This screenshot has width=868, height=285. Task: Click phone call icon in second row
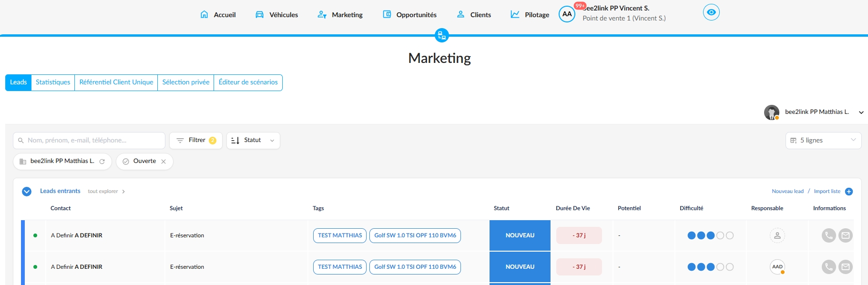829,267
